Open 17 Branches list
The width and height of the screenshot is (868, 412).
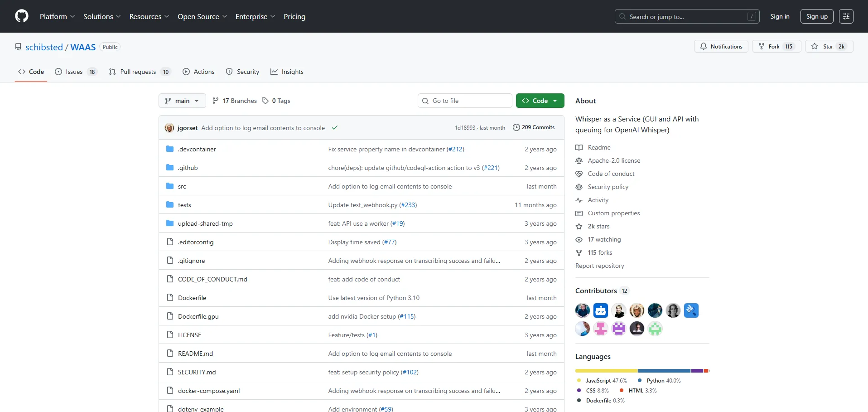[x=235, y=101]
